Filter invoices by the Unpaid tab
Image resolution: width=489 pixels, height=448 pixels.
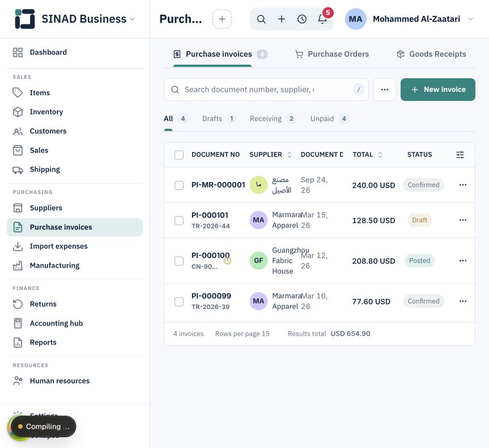330,119
